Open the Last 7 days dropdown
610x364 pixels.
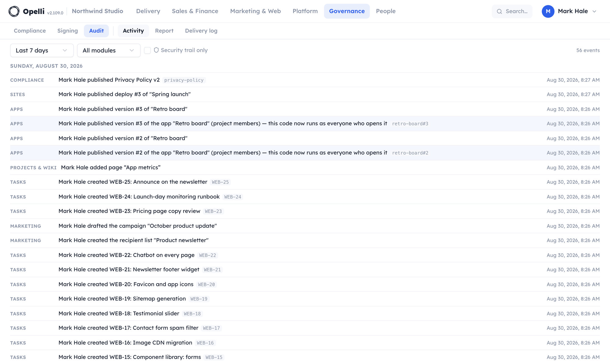pos(42,50)
